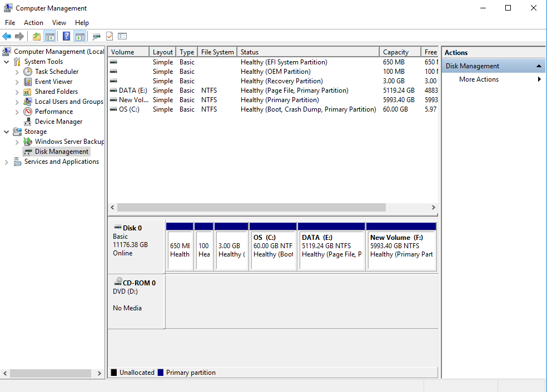The height and width of the screenshot is (392, 547).
Task: Select the System Tools node icon
Action: pos(17,62)
